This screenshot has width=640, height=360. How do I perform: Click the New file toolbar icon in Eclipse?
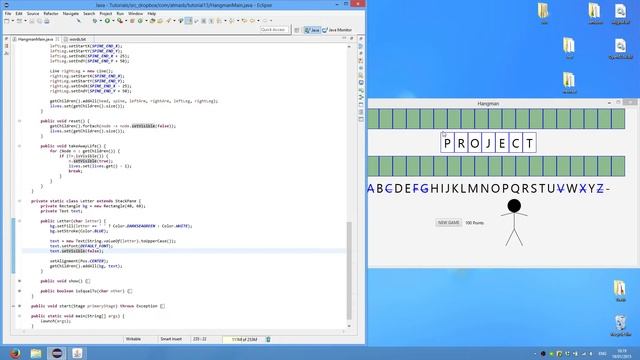7,21
